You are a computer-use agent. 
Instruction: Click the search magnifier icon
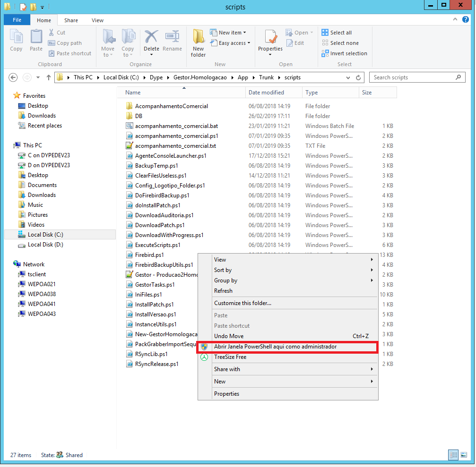[x=458, y=77]
